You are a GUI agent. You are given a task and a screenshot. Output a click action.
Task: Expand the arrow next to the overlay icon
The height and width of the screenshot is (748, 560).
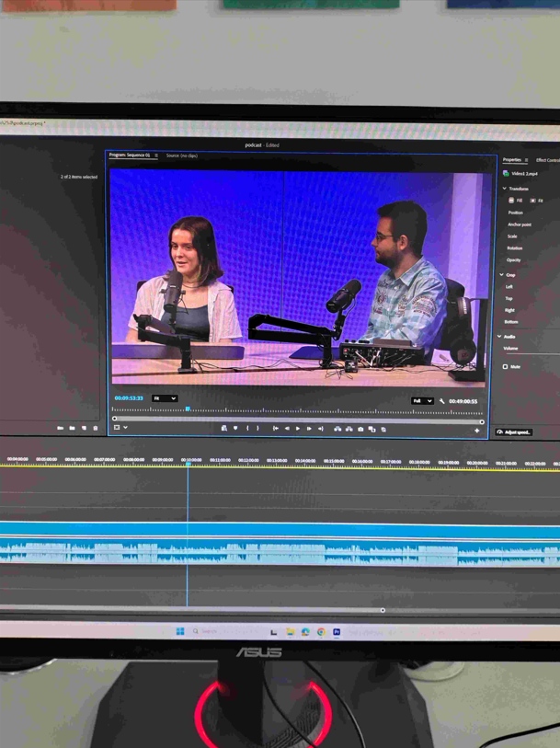tap(125, 428)
